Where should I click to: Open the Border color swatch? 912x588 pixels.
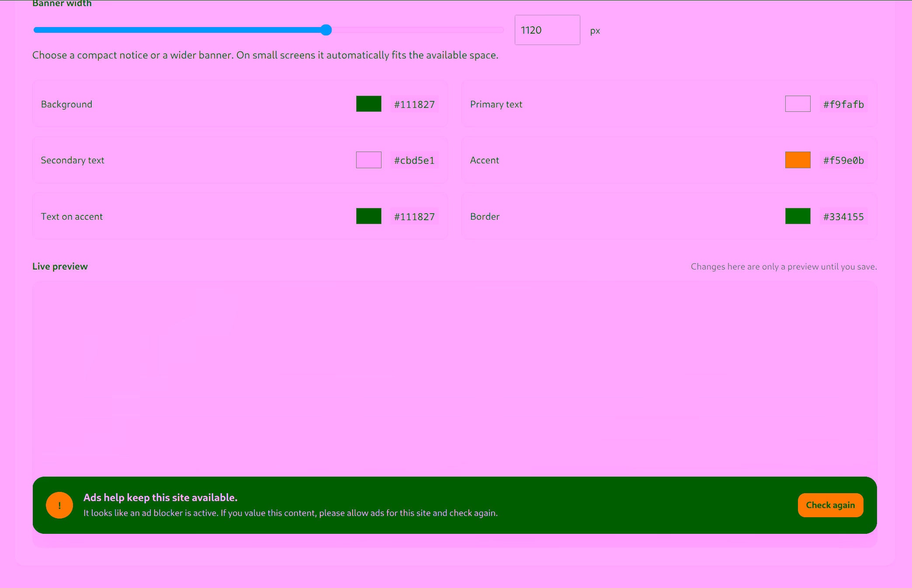coord(798,216)
